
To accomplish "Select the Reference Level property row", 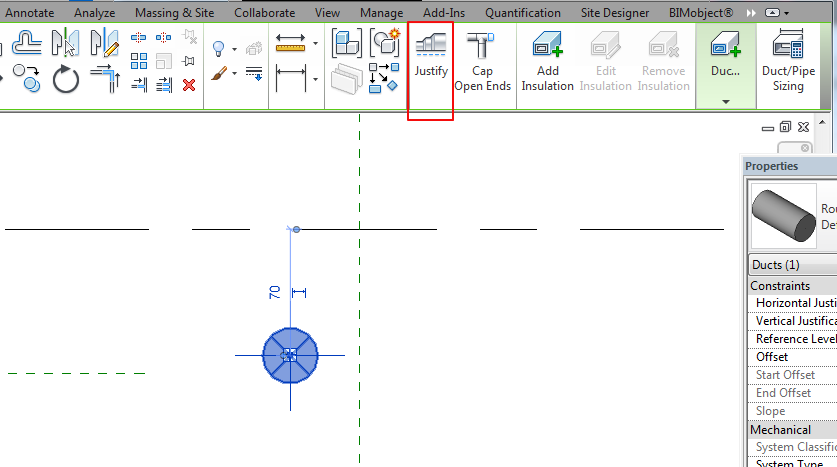I will pos(793,339).
